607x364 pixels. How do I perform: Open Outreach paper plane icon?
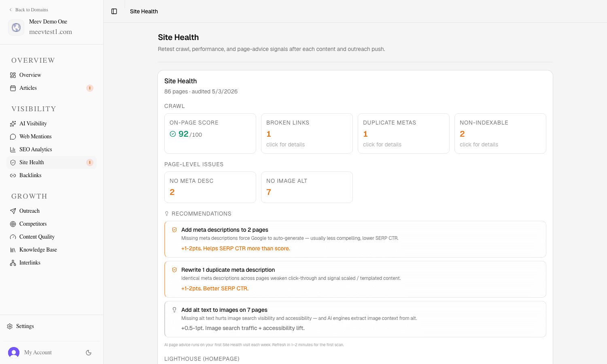[x=13, y=211]
